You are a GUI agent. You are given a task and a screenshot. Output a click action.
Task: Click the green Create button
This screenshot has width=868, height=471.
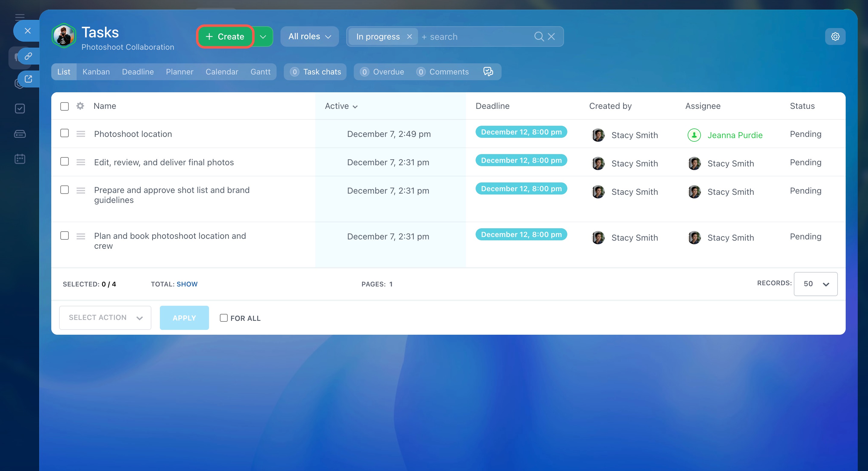click(x=225, y=36)
